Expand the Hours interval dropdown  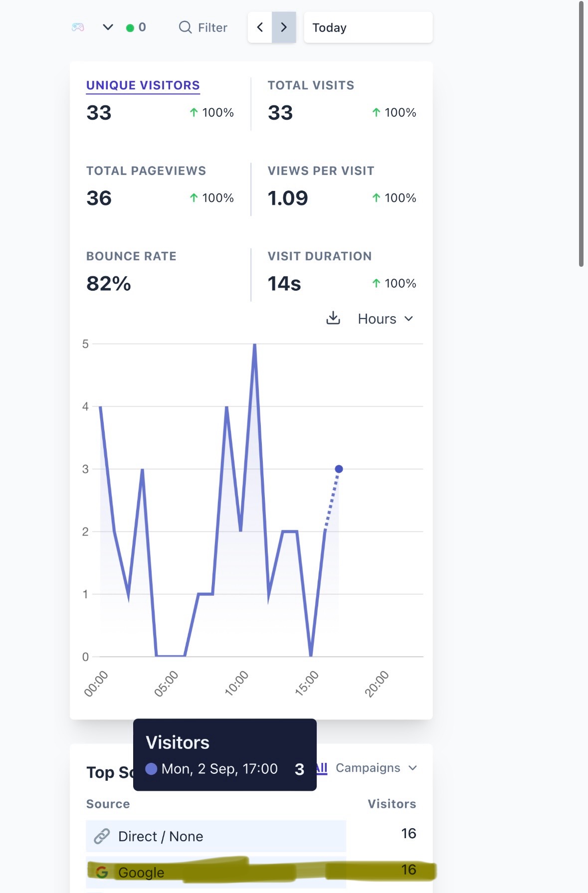(x=386, y=319)
